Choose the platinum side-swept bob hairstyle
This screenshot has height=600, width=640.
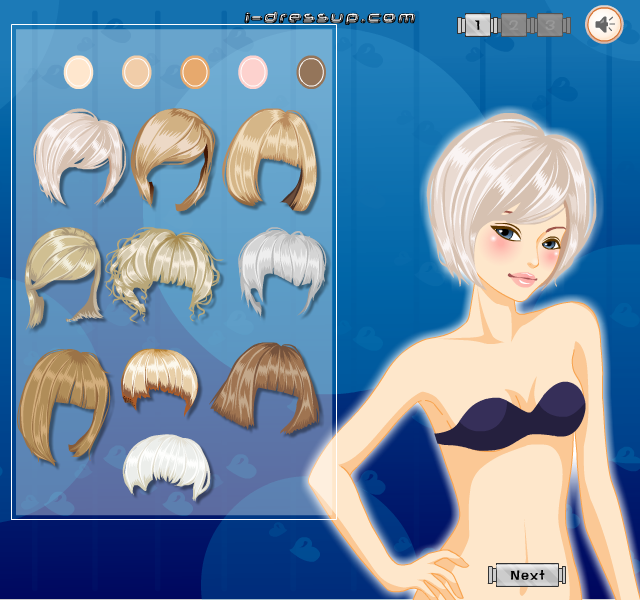pos(80,157)
